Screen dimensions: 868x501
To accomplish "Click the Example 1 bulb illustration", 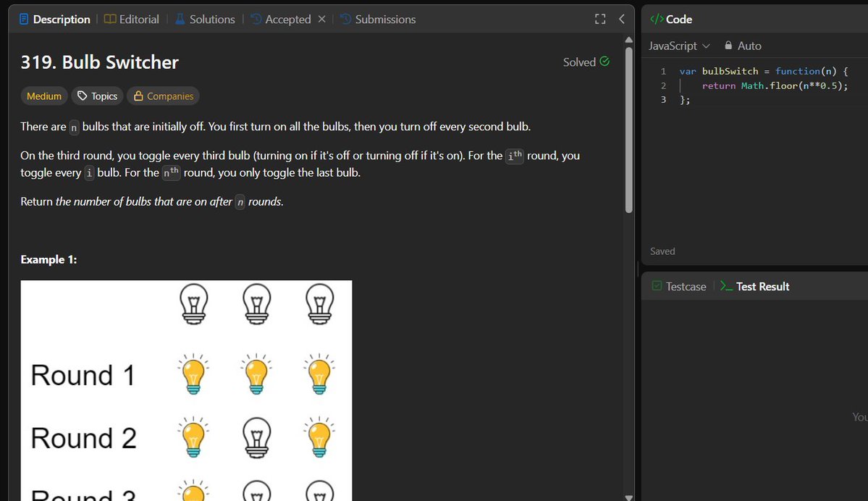I will pos(187,390).
